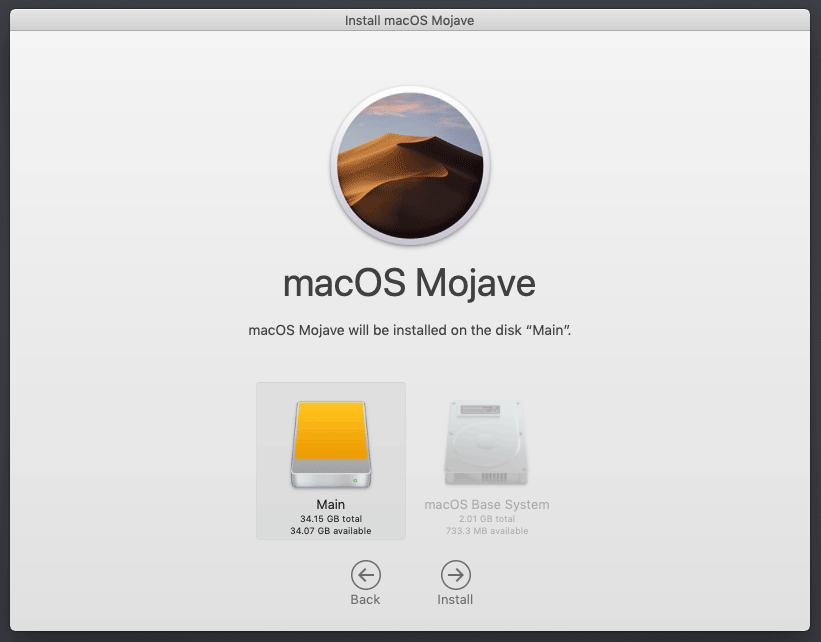Click the "34.15 GB total" text
This screenshot has height=642, width=821.
click(x=331, y=518)
